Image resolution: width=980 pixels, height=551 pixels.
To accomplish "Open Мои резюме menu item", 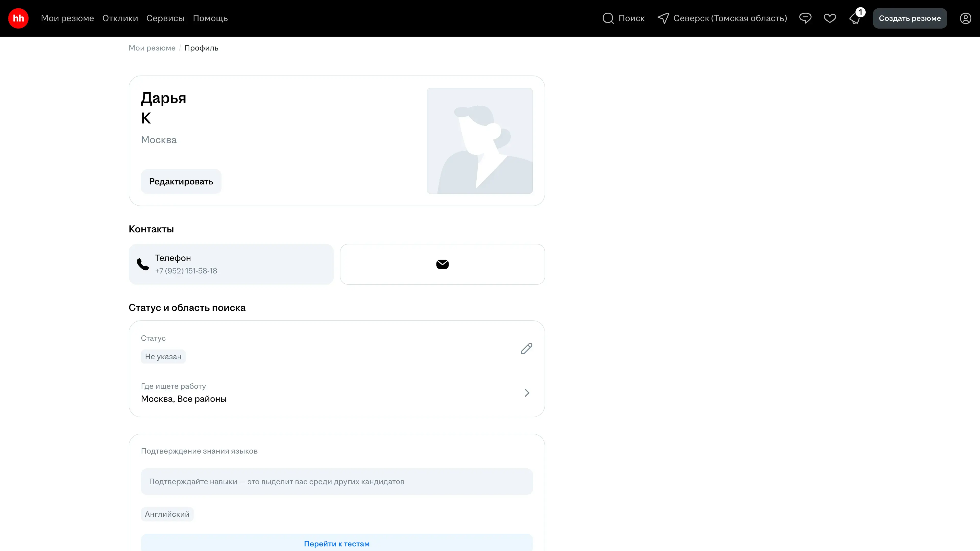I will click(67, 18).
